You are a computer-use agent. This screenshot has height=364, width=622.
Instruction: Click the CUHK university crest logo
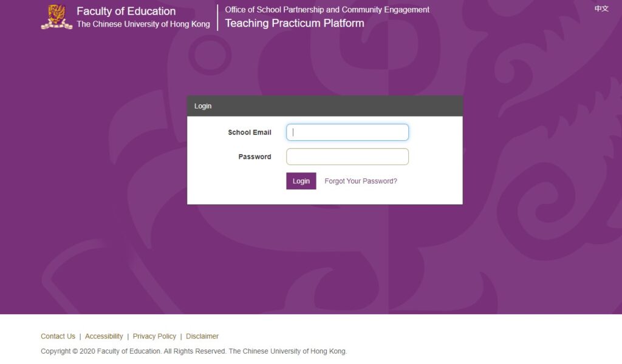coord(56,17)
